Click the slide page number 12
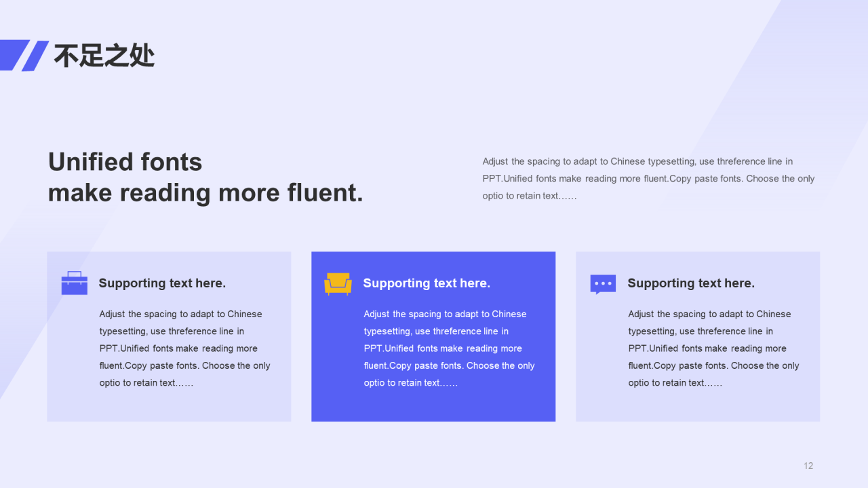 (x=808, y=466)
